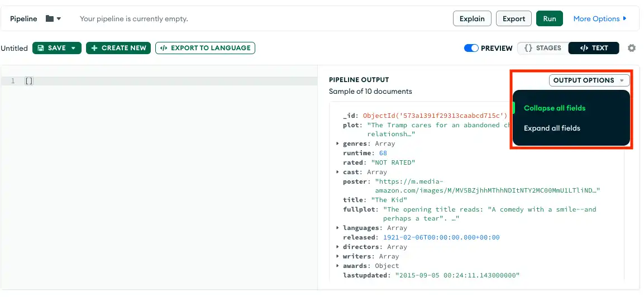The height and width of the screenshot is (297, 644).
Task: Toggle the PREVIEW switch
Action: pyautogui.click(x=471, y=49)
